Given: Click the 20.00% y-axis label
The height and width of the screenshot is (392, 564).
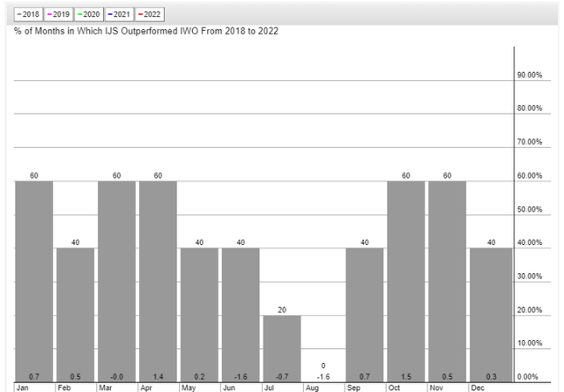Looking at the screenshot, I should pos(530,310).
